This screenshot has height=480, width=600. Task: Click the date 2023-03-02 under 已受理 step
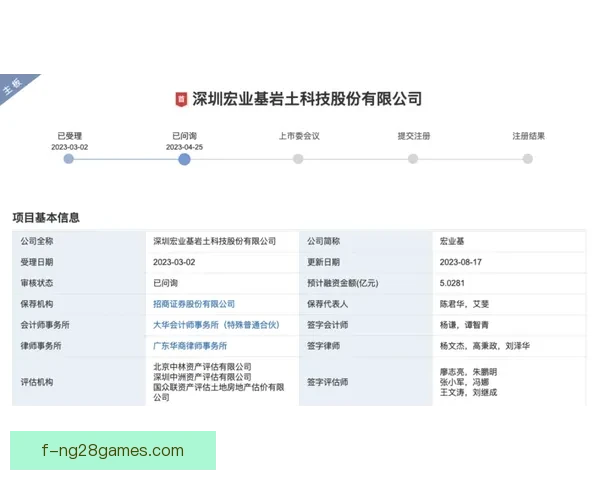point(70,147)
